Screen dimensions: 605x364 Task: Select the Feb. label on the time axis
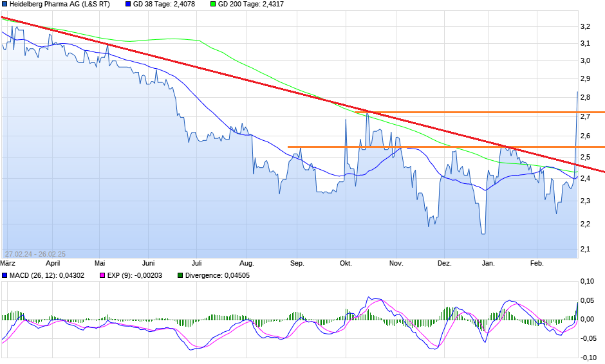point(537,263)
